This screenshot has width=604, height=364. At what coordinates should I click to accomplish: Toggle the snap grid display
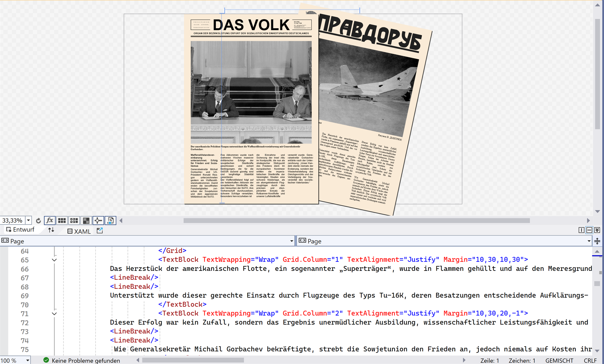tap(62, 220)
